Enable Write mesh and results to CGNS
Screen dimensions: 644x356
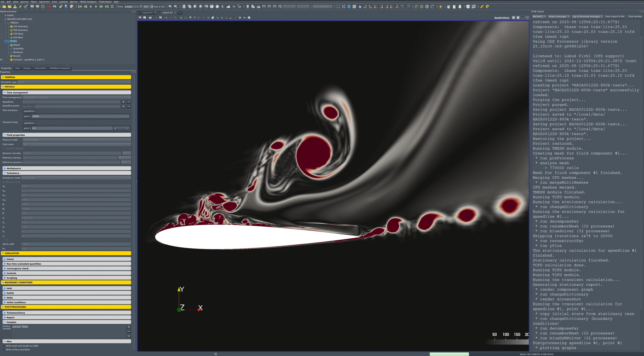coord(4,346)
